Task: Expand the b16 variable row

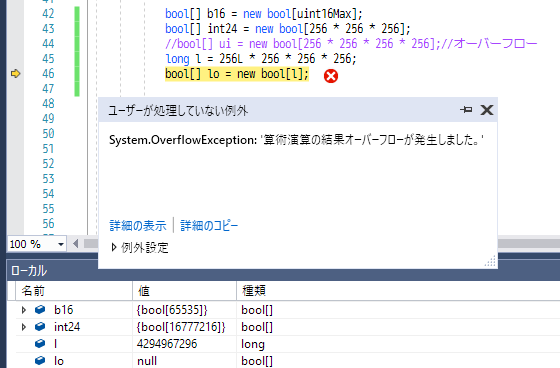Action: pos(24,310)
